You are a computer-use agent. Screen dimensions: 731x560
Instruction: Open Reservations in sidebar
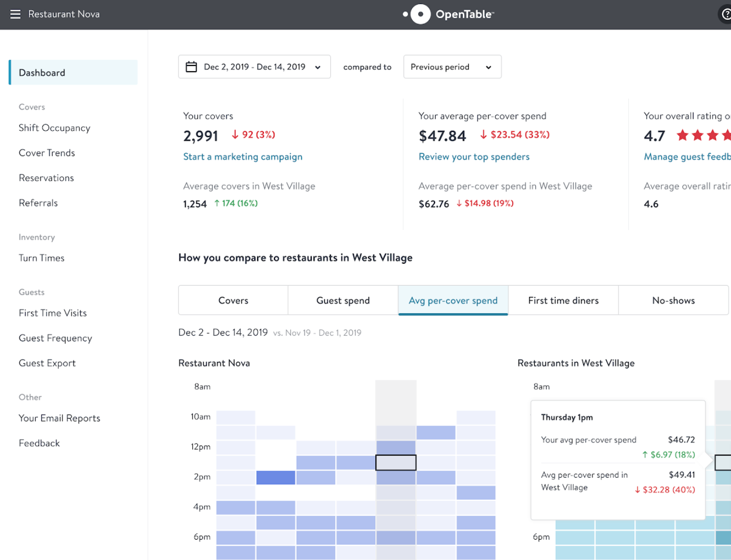[47, 178]
